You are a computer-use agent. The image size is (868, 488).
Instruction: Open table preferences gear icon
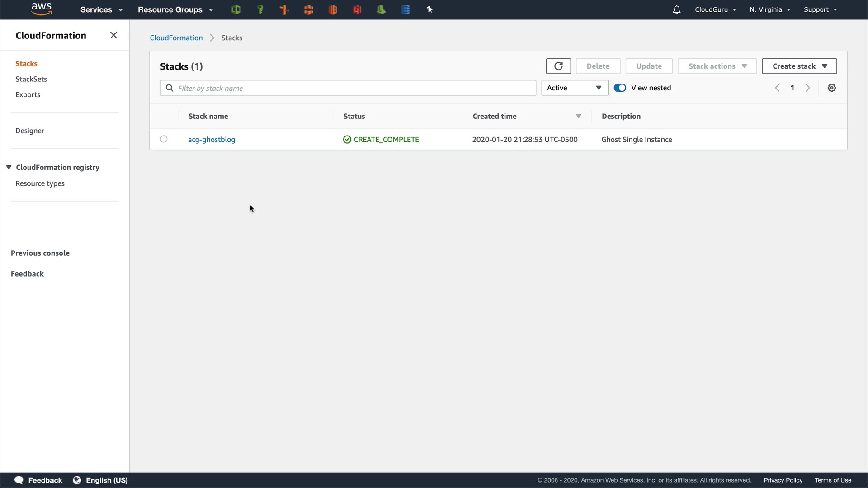[831, 88]
